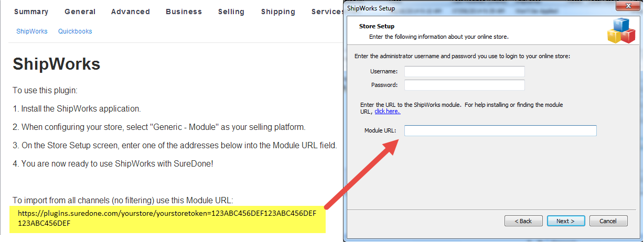
Task: Click the ShipWorks page heading
Action: pyautogui.click(x=57, y=64)
